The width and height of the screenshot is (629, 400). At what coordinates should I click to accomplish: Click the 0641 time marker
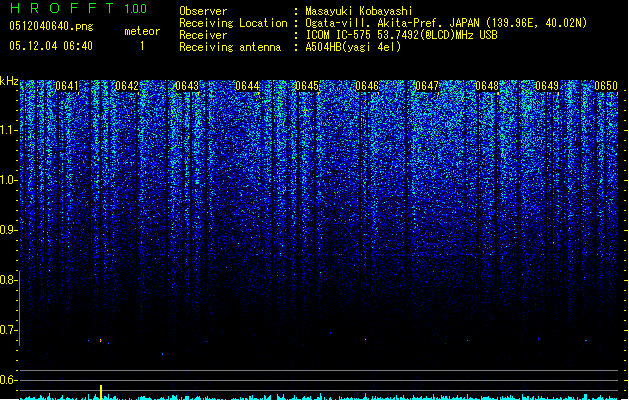(x=67, y=86)
